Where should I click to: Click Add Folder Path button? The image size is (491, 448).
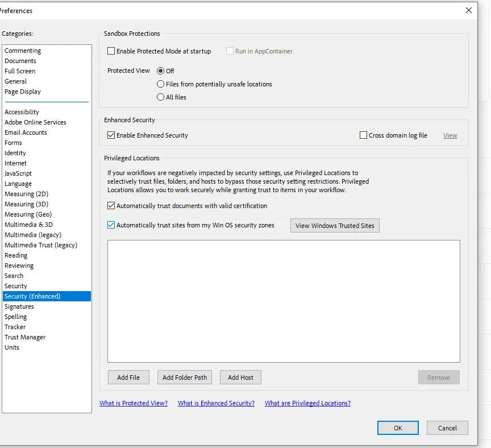[x=185, y=378]
